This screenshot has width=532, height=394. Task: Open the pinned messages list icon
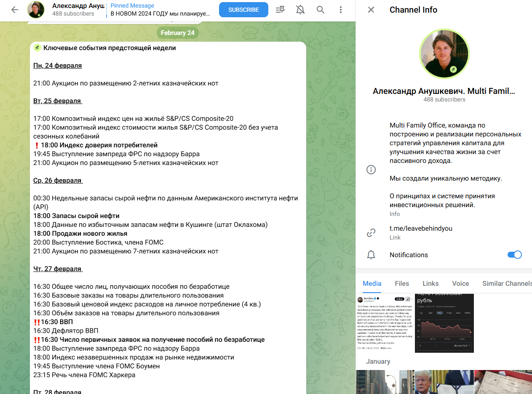point(280,10)
